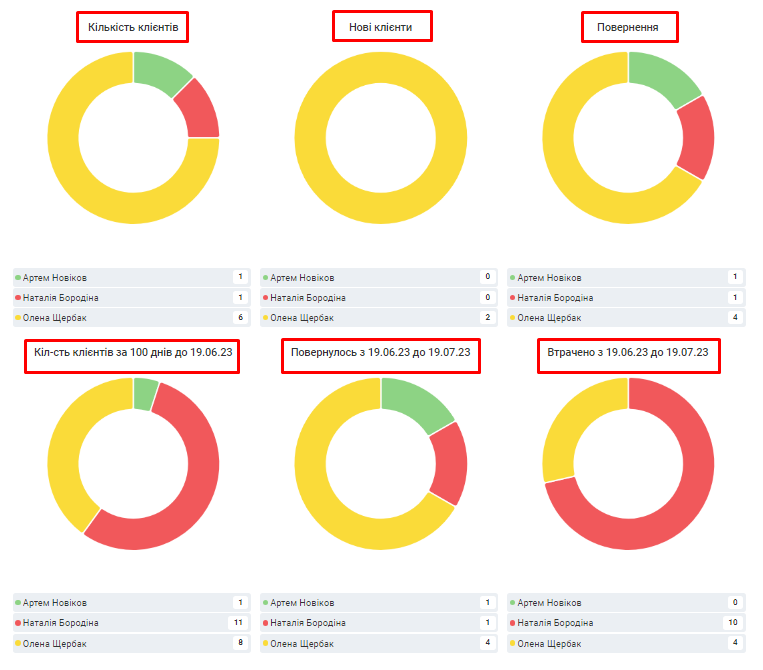Toggle Олена Щербак legend under 'Повернення' chart

pos(550,318)
